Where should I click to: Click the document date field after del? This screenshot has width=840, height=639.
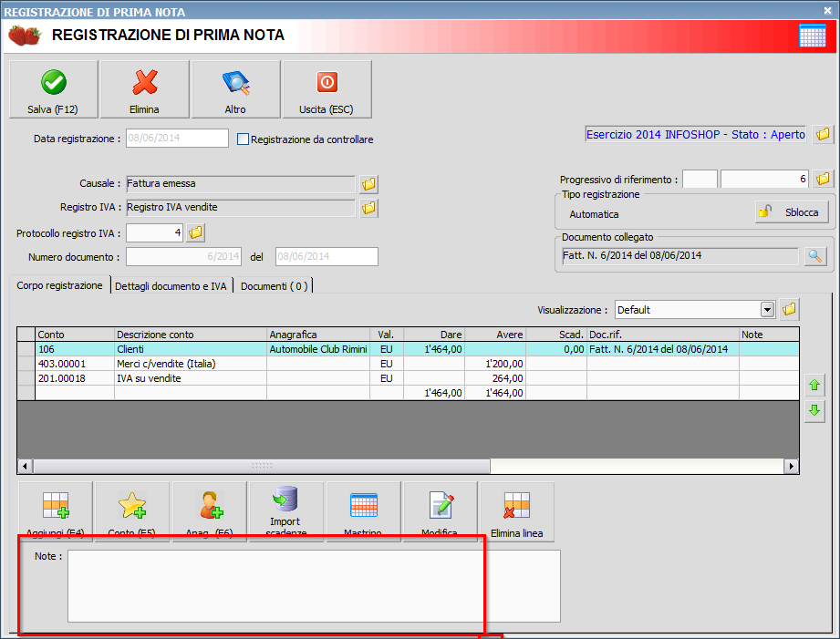pos(327,256)
